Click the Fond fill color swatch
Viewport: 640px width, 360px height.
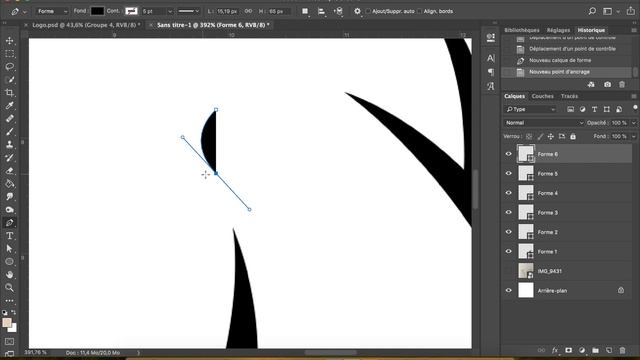(x=97, y=11)
